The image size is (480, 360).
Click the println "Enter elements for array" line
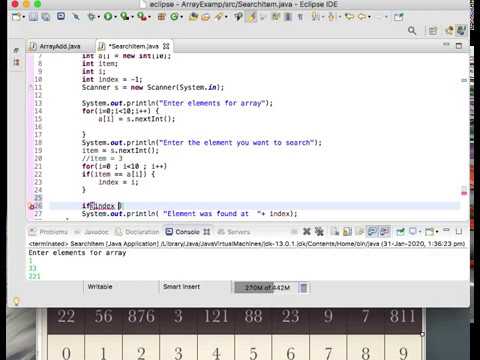[x=177, y=103]
